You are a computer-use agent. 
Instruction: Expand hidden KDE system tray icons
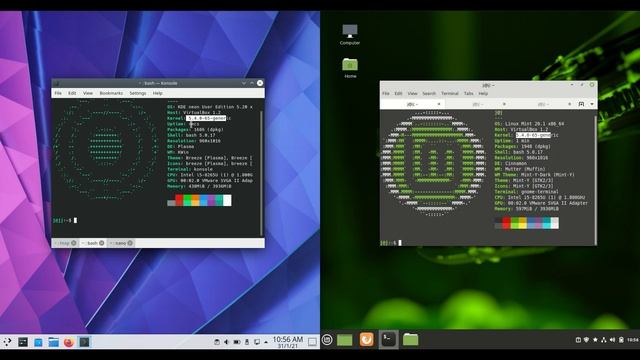coord(266,342)
